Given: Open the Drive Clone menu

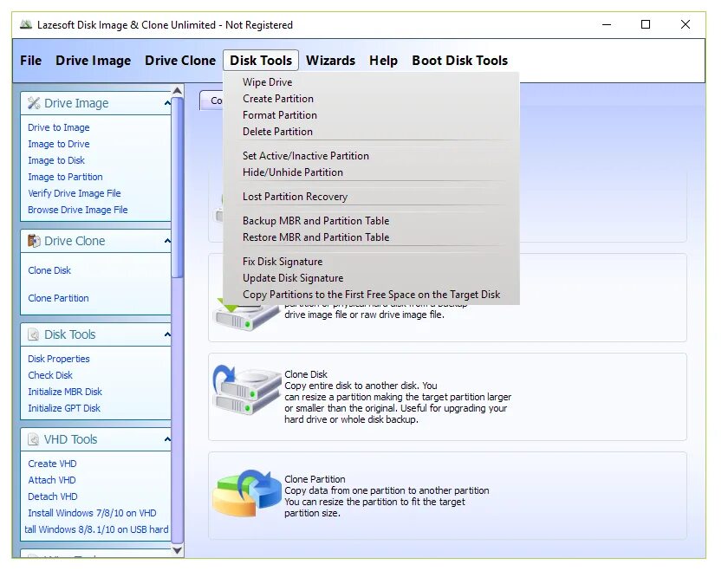Looking at the screenshot, I should [180, 61].
